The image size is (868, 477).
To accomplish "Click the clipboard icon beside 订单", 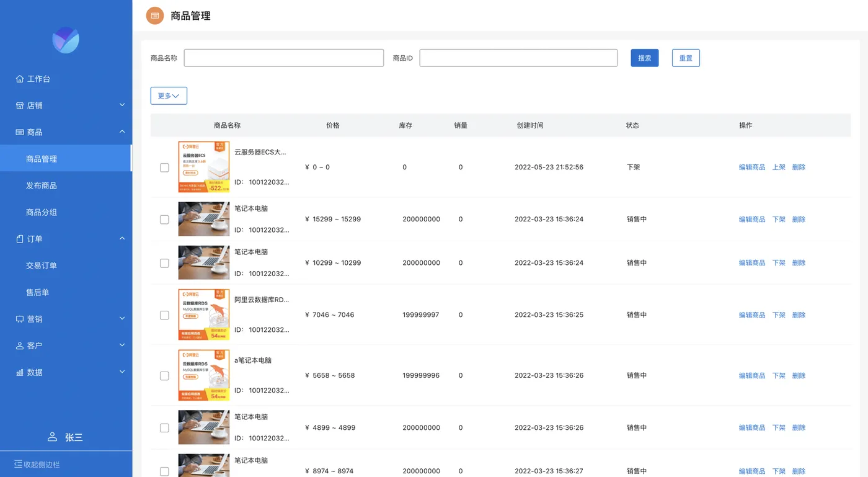I will [x=20, y=239].
